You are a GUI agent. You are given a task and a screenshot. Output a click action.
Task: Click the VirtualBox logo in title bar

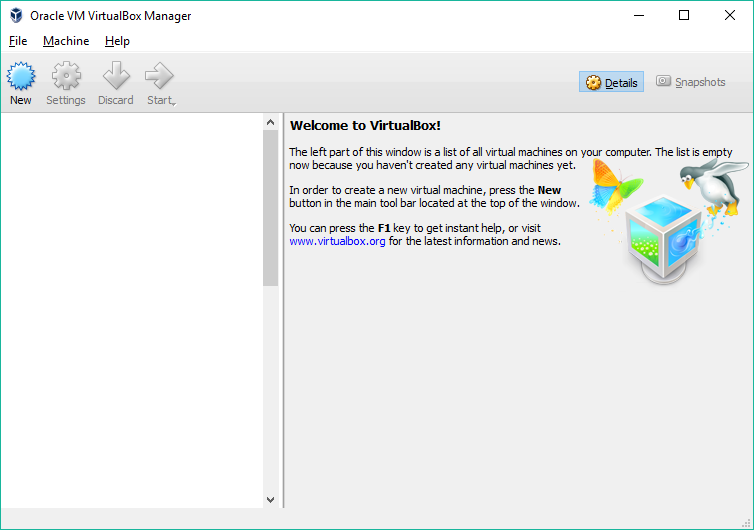(16, 15)
